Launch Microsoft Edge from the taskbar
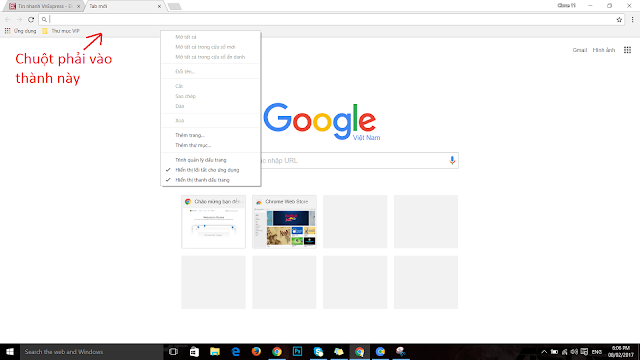 (x=236, y=352)
